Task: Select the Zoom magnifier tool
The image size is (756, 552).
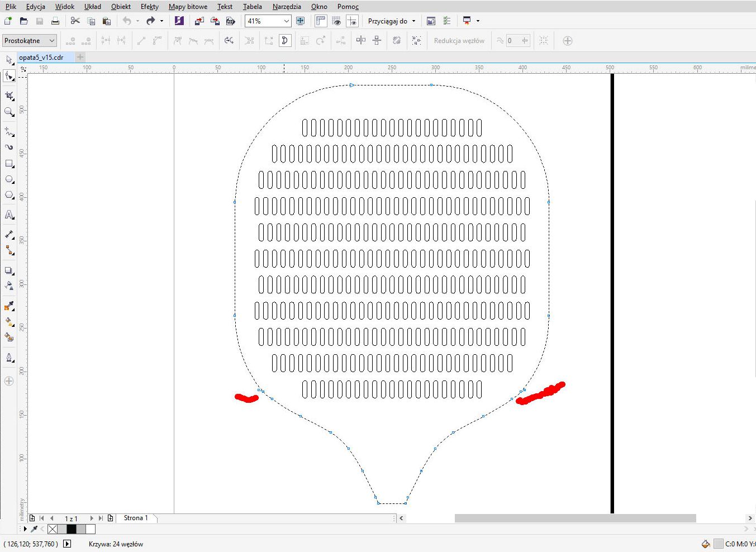Action: pos(9,112)
